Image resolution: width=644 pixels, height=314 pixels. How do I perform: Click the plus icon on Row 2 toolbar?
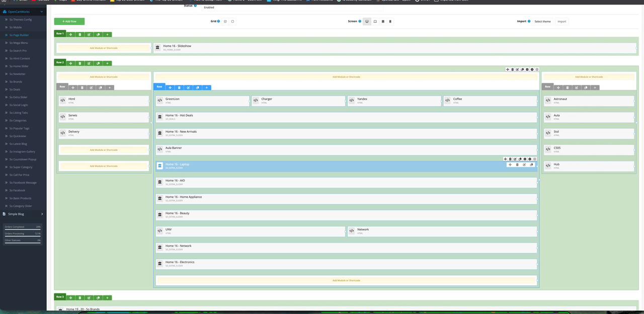107,63
